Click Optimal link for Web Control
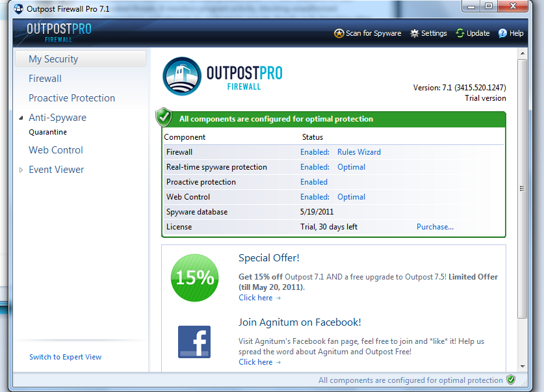The width and height of the screenshot is (544, 392). point(352,197)
